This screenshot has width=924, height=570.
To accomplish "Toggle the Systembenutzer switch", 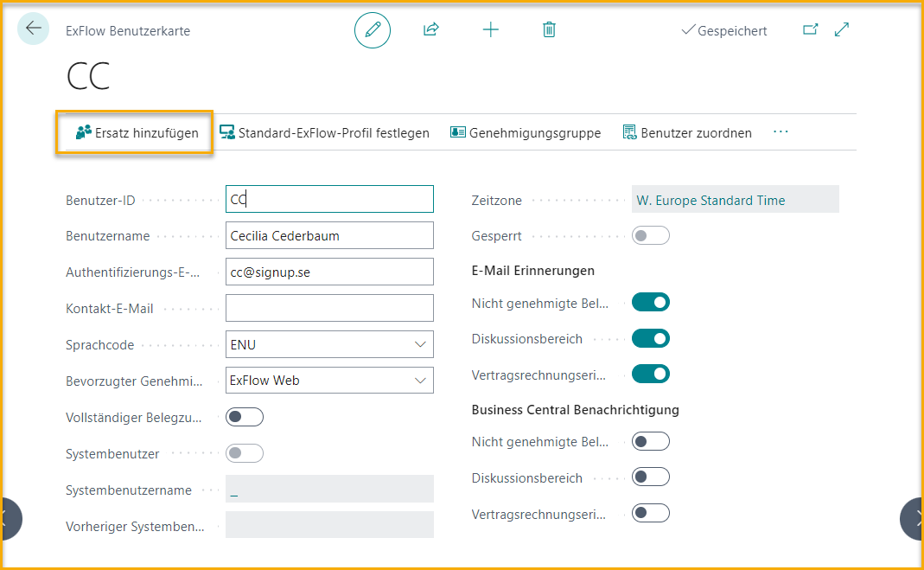I will 245,453.
